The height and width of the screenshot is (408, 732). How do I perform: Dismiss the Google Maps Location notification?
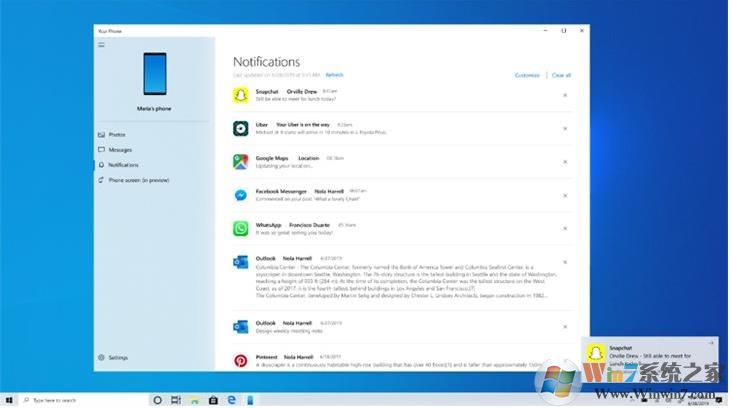point(565,162)
